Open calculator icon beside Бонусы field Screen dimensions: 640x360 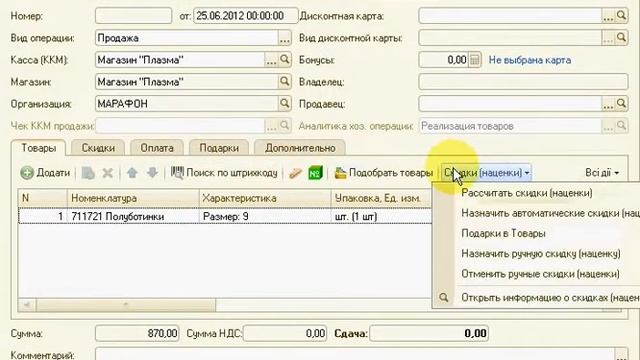474,60
